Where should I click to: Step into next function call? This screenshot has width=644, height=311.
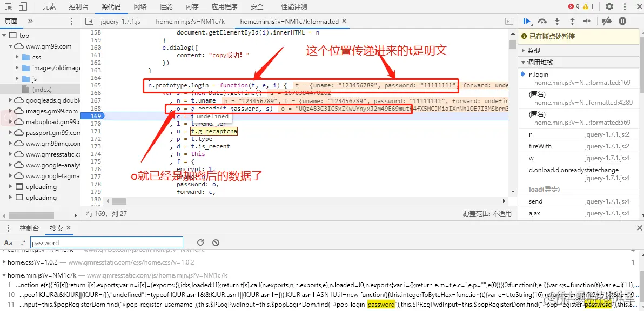coord(558,22)
